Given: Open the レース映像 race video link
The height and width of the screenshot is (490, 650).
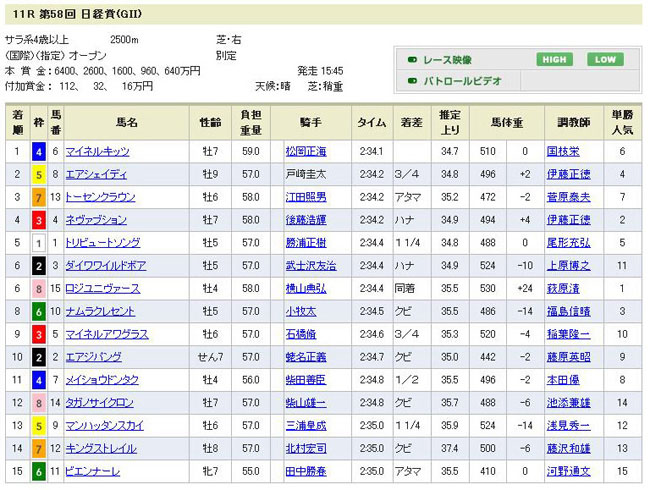Looking at the screenshot, I should point(449,60).
